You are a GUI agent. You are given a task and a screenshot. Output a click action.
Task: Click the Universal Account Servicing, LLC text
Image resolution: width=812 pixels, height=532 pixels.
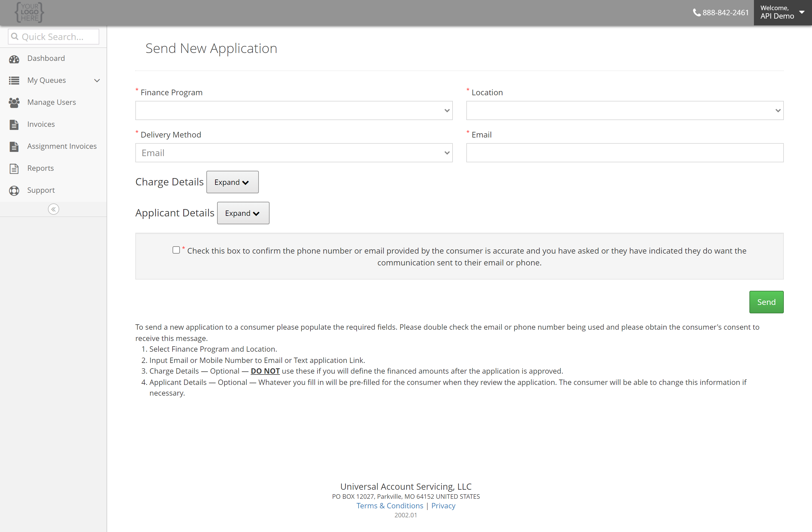pos(406,486)
